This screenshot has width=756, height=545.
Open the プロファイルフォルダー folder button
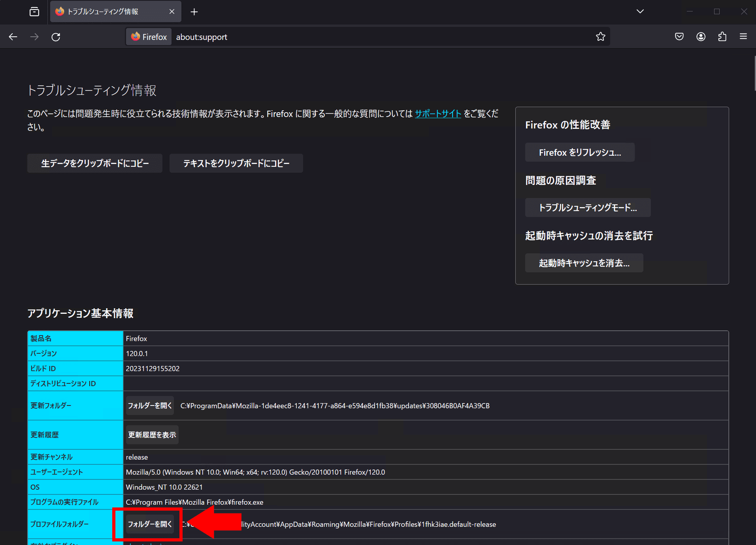point(150,524)
